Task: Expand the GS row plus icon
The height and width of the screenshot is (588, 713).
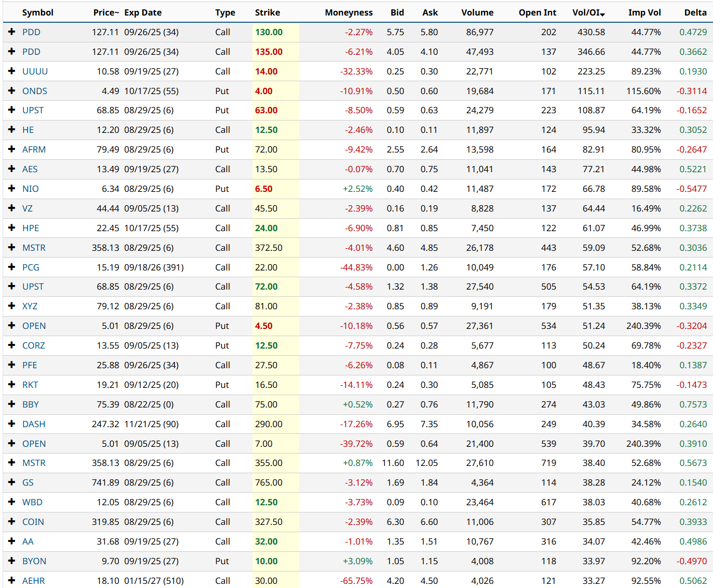Action: [11, 483]
